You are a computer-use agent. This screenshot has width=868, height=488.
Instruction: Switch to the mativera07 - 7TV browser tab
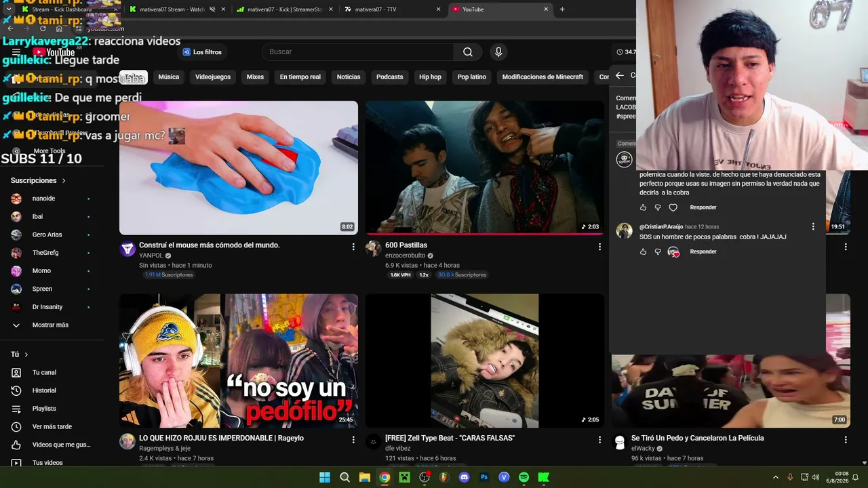(392, 9)
